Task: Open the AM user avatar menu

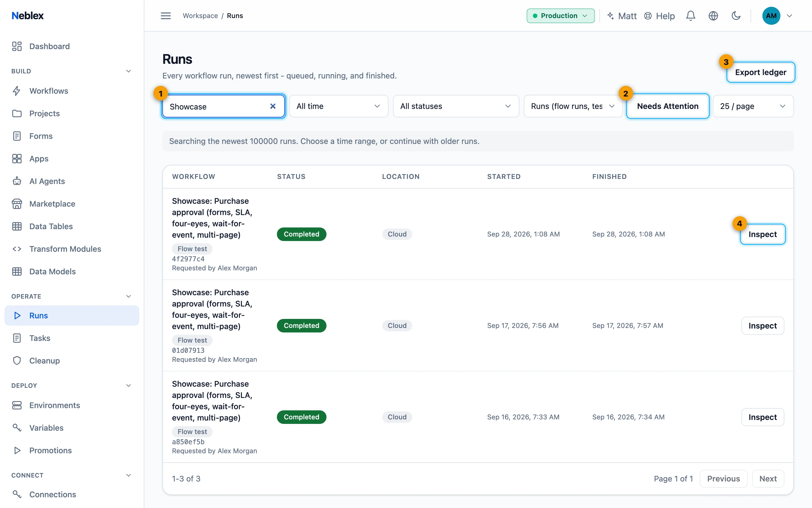Action: click(x=771, y=16)
